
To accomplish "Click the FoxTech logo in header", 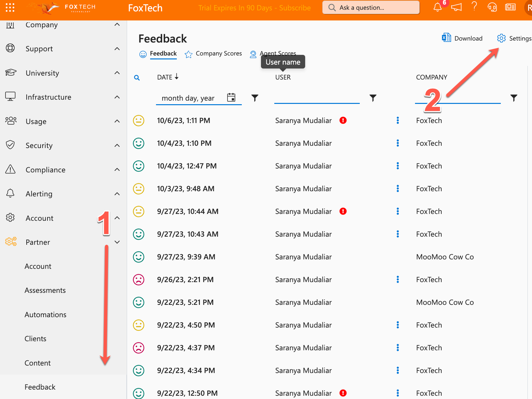I will click(x=61, y=8).
